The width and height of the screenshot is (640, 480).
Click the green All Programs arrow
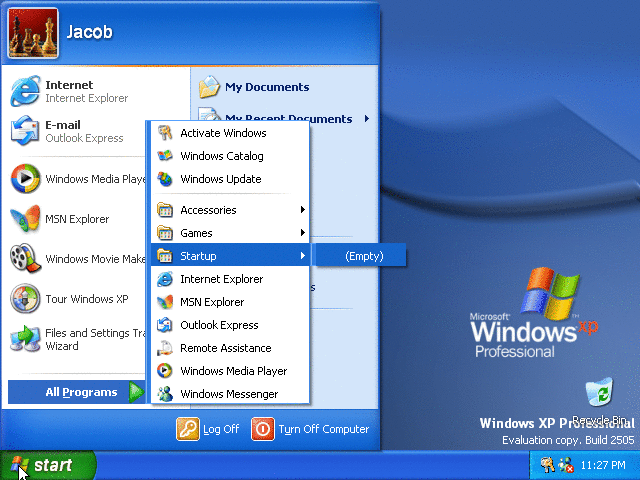[x=136, y=392]
